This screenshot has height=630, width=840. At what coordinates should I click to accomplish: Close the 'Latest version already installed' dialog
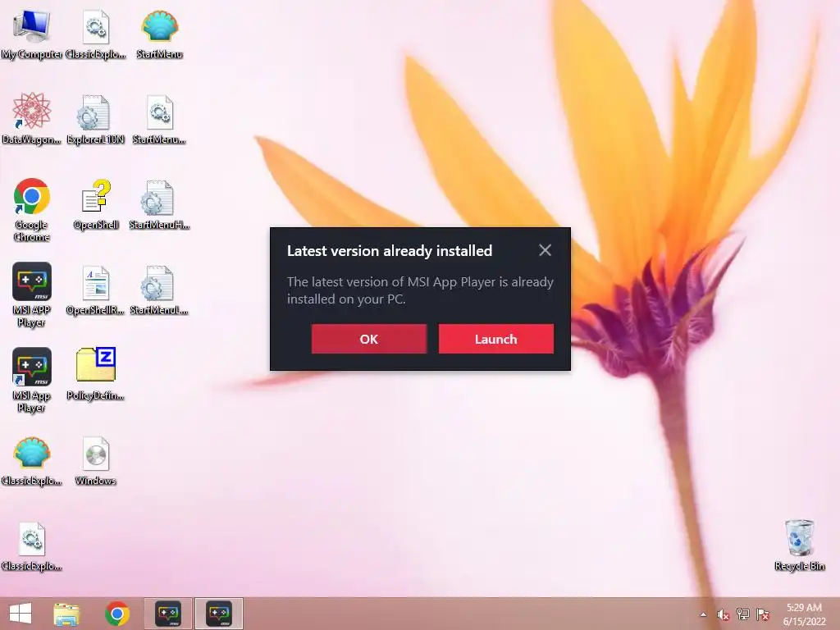545,250
